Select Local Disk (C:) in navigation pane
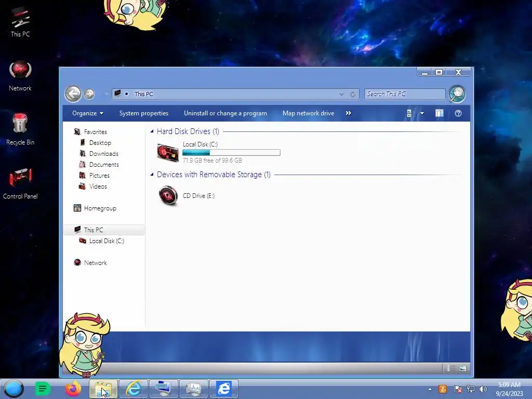 coord(107,241)
